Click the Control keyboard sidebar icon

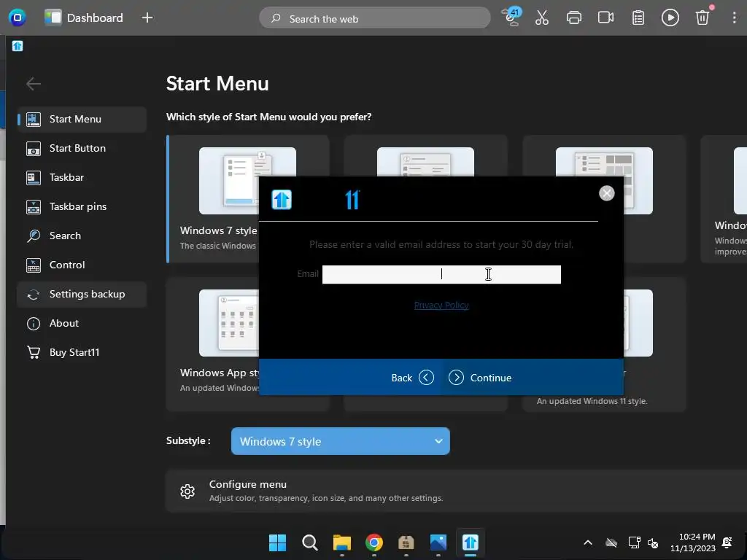[x=34, y=265]
